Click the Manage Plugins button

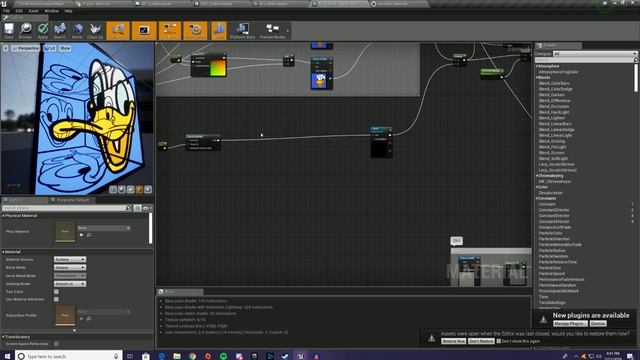pyautogui.click(x=570, y=324)
